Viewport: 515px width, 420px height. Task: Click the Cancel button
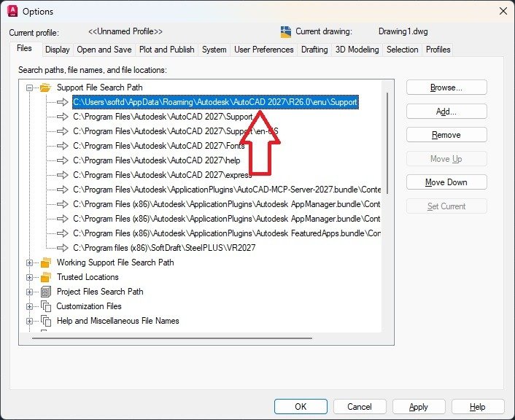point(360,407)
